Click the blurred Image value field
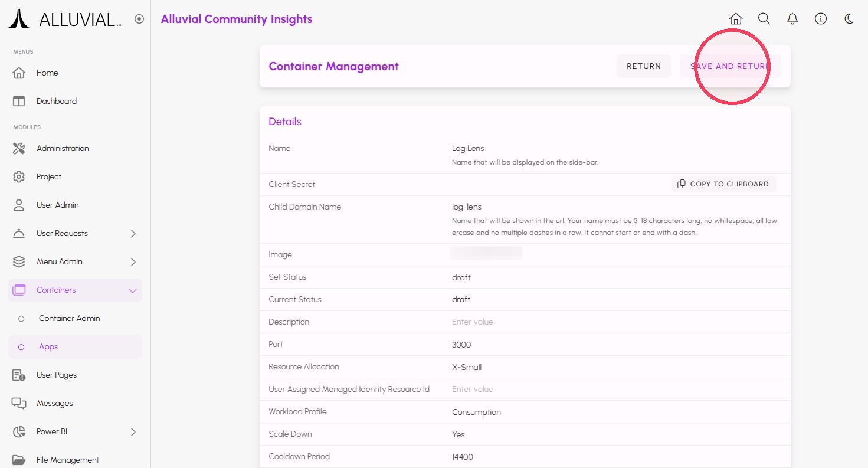Screen dimensions: 868x468 tap(486, 254)
